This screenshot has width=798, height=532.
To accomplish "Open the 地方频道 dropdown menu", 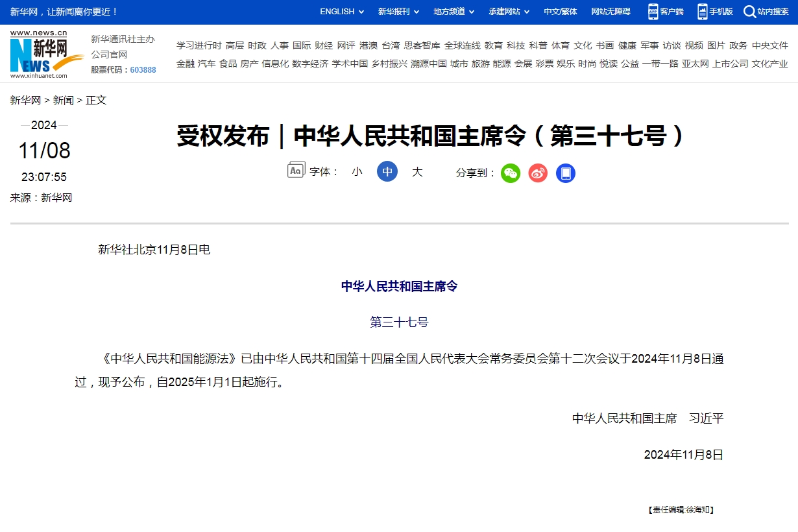I will click(x=453, y=12).
